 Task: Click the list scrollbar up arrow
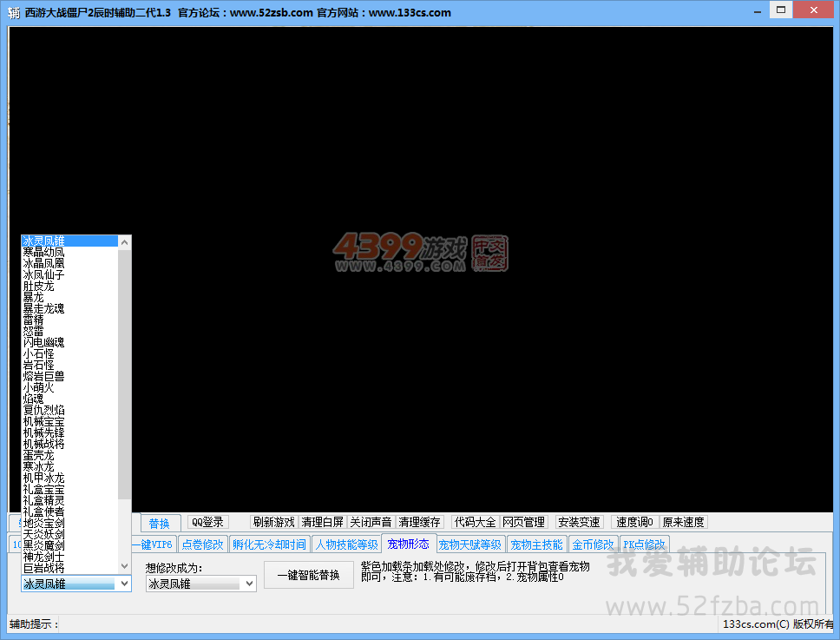(124, 242)
